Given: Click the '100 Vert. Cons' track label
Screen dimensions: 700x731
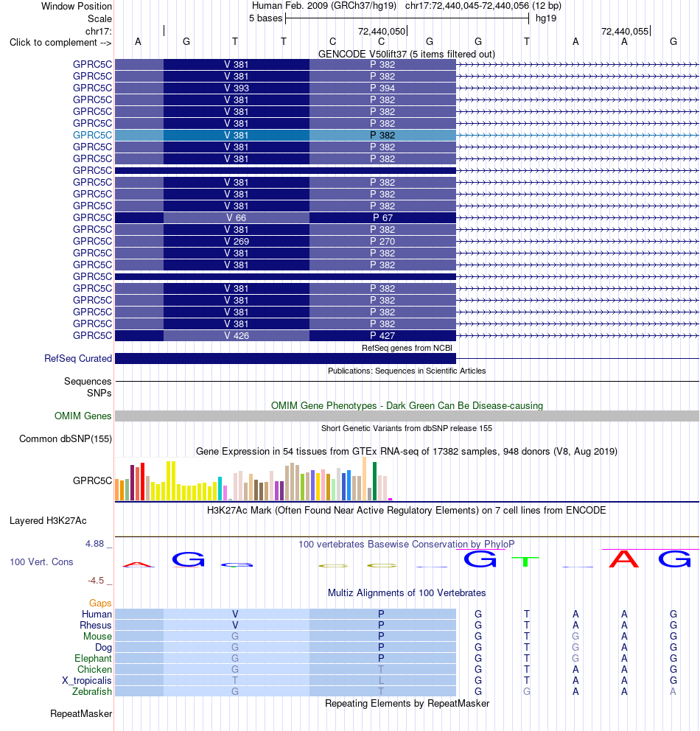Looking at the screenshot, I should (x=41, y=562).
